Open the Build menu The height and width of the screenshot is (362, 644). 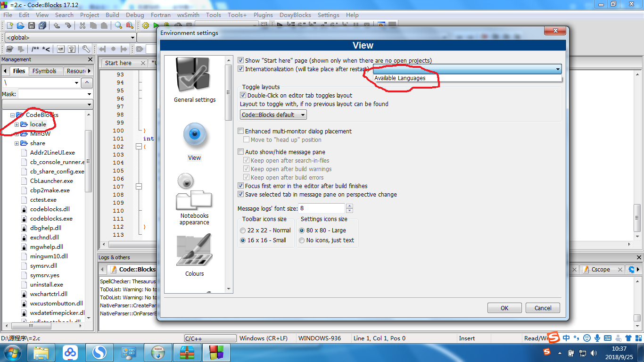coord(112,15)
